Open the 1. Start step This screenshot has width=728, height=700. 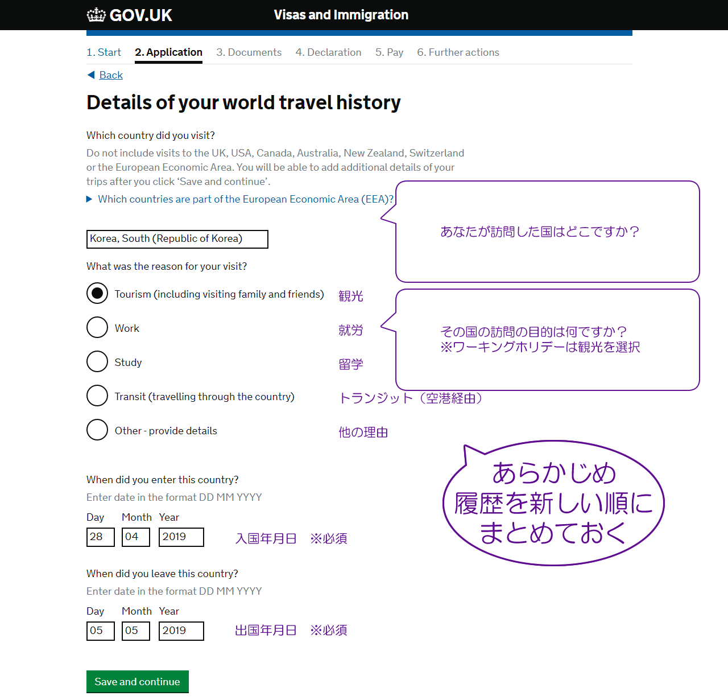(104, 52)
